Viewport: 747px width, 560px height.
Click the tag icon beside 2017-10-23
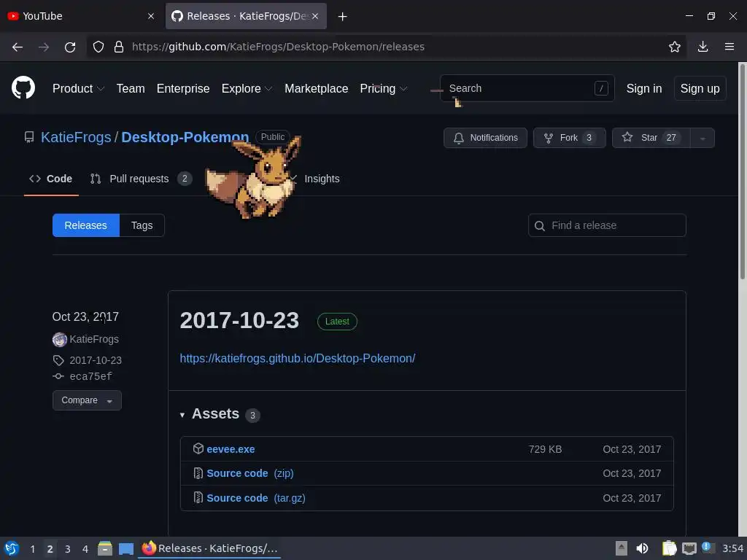click(x=58, y=360)
